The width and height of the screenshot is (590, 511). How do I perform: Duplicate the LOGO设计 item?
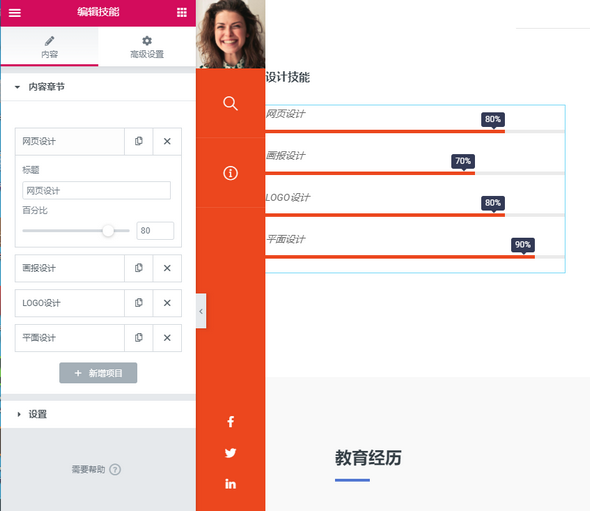click(x=139, y=303)
